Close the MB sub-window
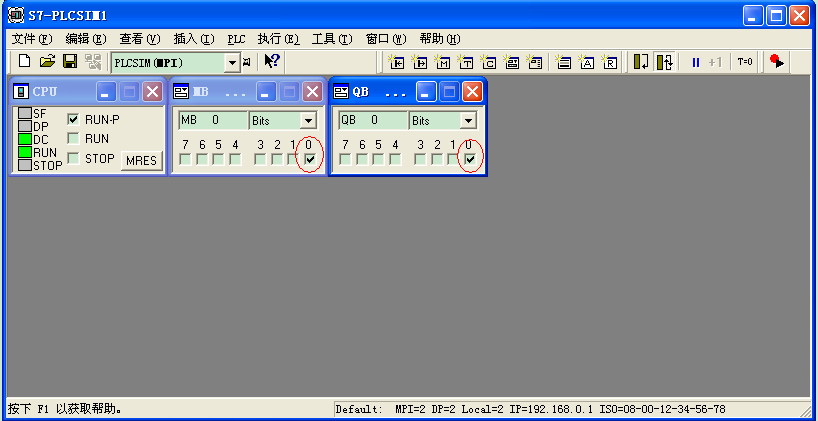The height and width of the screenshot is (421, 818). (x=312, y=92)
